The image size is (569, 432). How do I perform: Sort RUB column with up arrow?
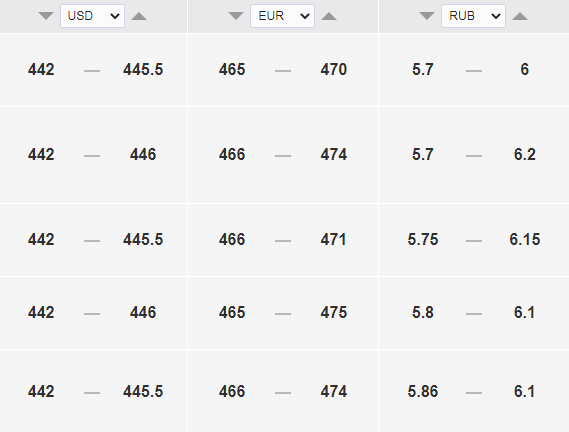pos(520,16)
